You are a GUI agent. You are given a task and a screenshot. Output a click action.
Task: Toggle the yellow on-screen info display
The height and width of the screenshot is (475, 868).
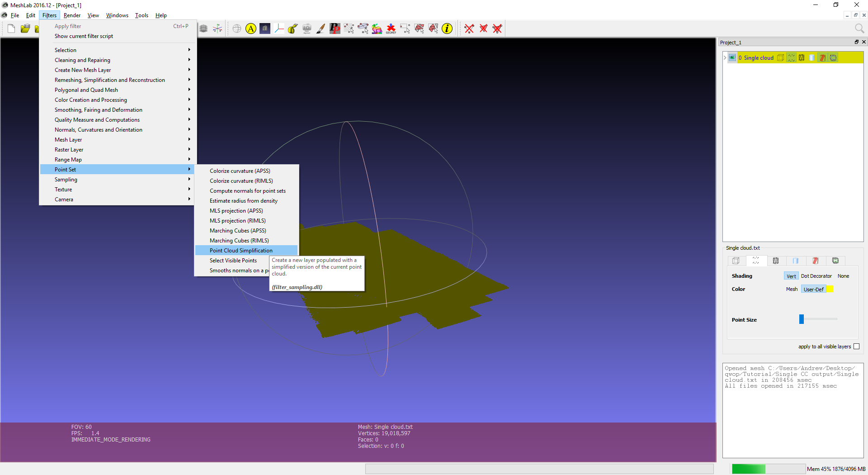251,28
